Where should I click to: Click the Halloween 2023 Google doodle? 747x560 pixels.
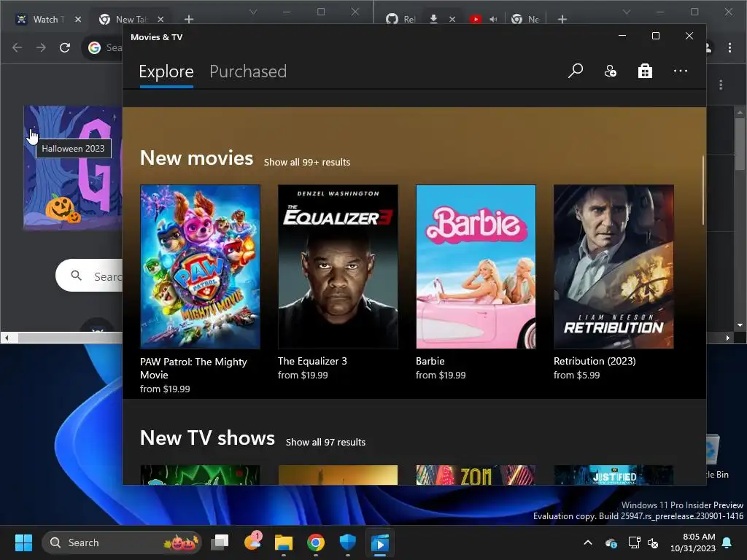[x=73, y=168]
